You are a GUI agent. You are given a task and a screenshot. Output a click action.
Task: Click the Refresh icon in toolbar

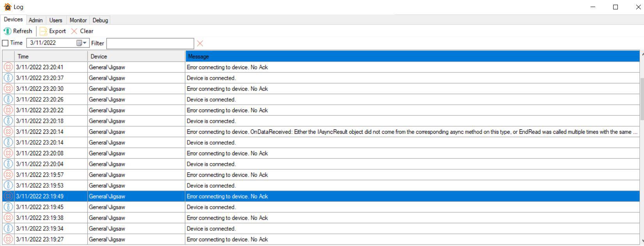(7, 31)
